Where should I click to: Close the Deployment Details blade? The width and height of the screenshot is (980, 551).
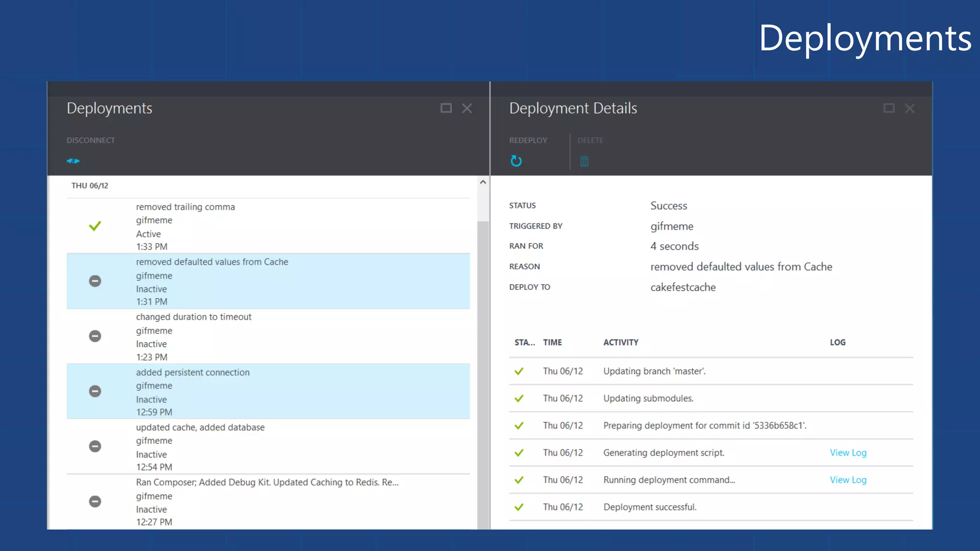(910, 109)
